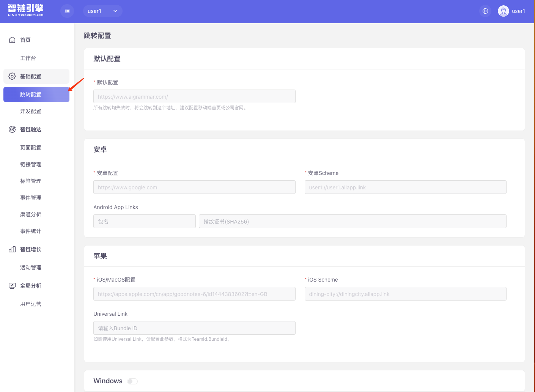Open the user1 project dropdown
Image resolution: width=535 pixels, height=392 pixels.
coord(102,11)
